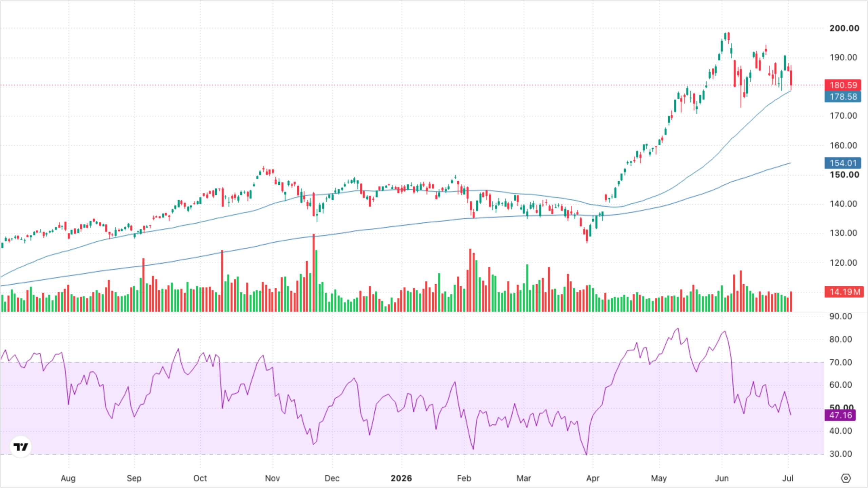The height and width of the screenshot is (488, 868).
Task: Click the RSI line low point near April
Action: click(587, 454)
